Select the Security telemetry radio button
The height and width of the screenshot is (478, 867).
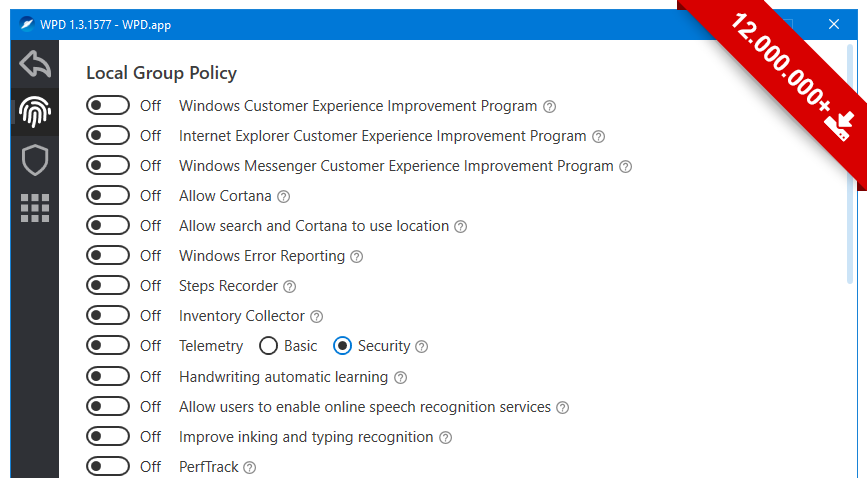coord(342,346)
